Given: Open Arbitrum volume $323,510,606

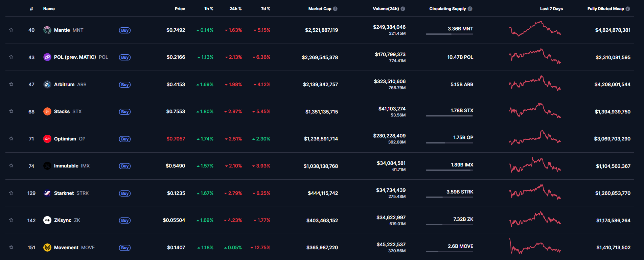Looking at the screenshot, I should coord(390,81).
